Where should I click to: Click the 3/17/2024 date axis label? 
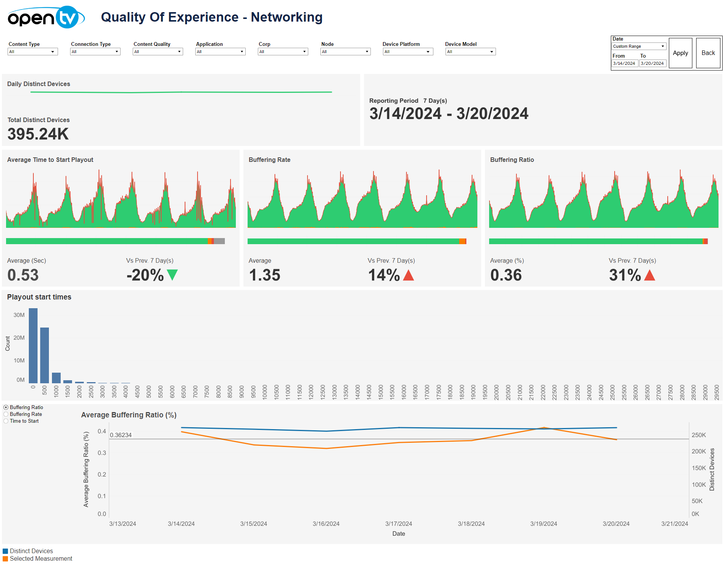tap(399, 524)
